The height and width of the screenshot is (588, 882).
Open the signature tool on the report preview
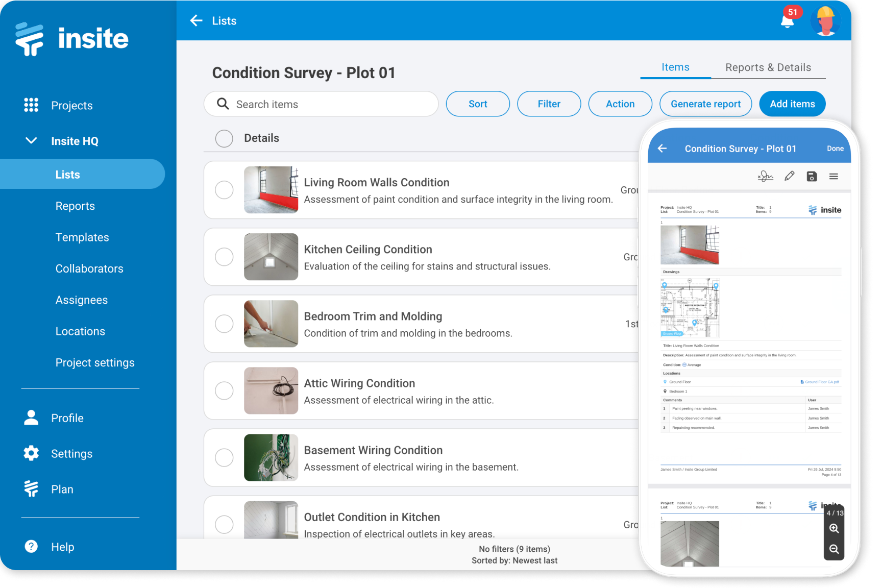pyautogui.click(x=765, y=176)
